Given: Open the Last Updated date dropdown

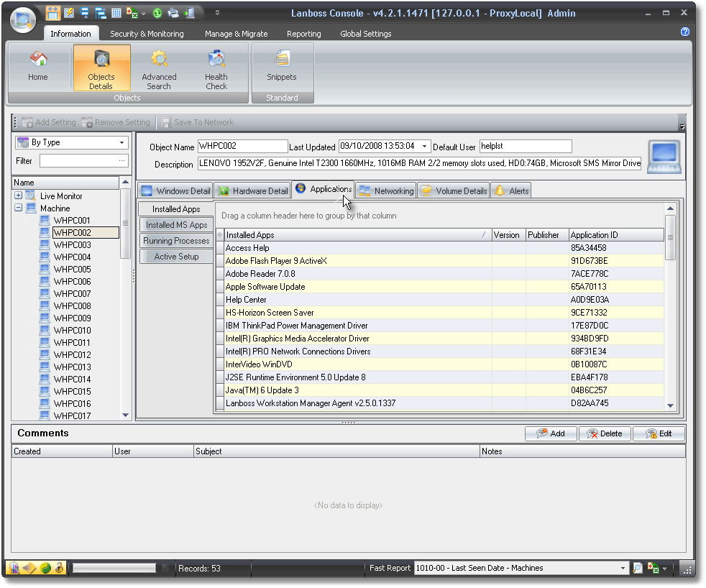Looking at the screenshot, I should coord(424,147).
